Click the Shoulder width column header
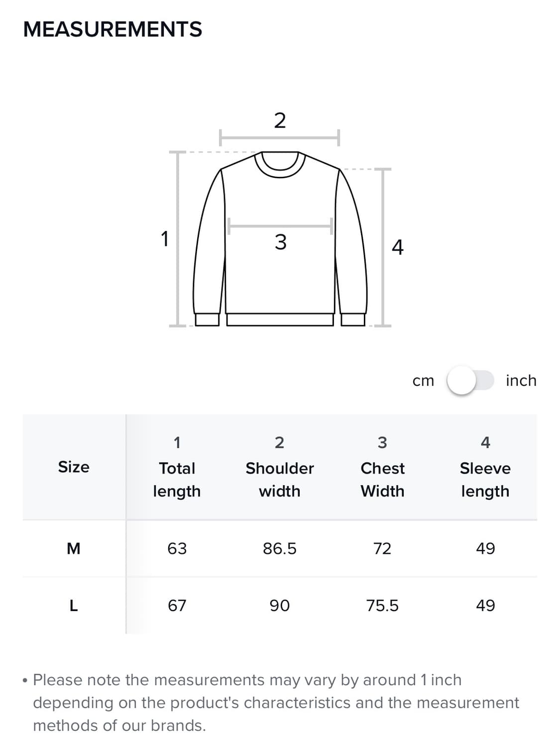The height and width of the screenshot is (747, 560). tap(280, 468)
